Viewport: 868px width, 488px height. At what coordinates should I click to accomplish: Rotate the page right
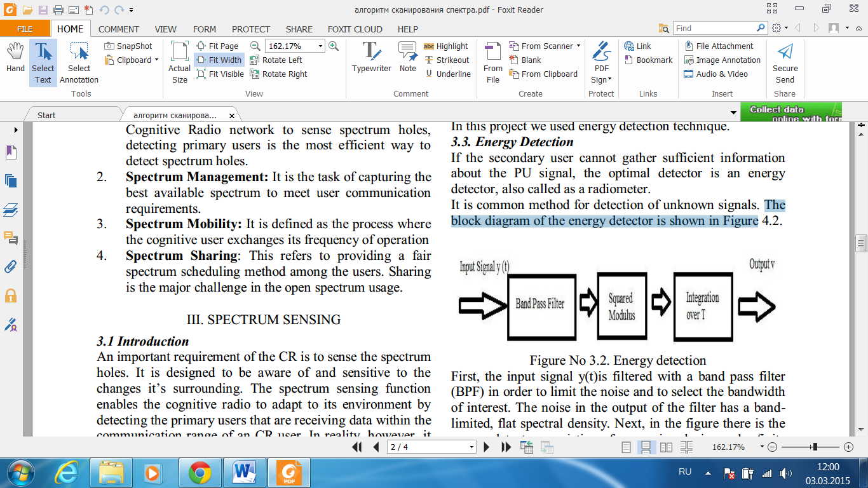(278, 74)
